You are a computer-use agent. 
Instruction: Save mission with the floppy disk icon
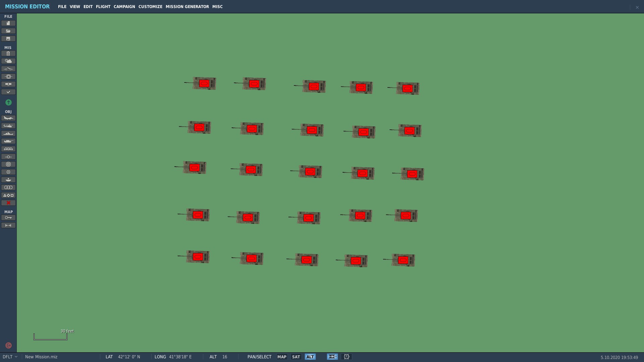(x=8, y=39)
